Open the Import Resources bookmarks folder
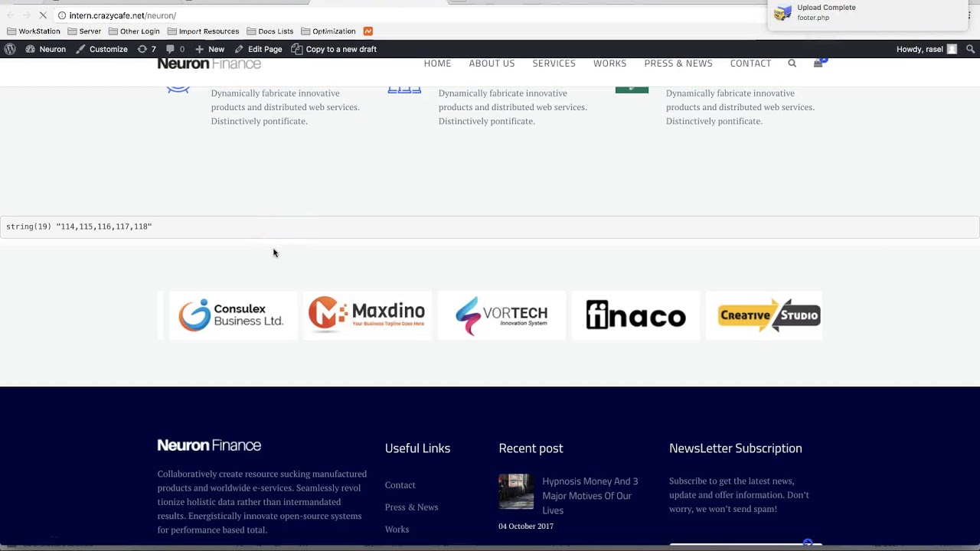Viewport: 980px width, 551px height. pos(203,31)
